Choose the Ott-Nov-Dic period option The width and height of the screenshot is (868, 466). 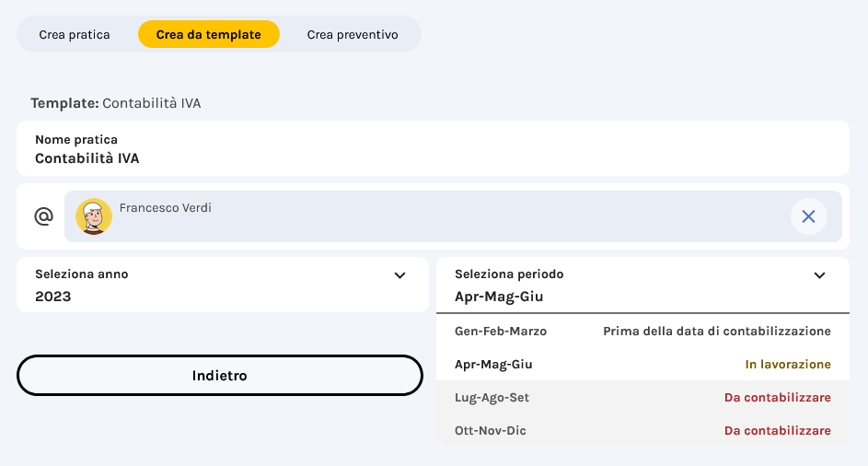tap(491, 430)
